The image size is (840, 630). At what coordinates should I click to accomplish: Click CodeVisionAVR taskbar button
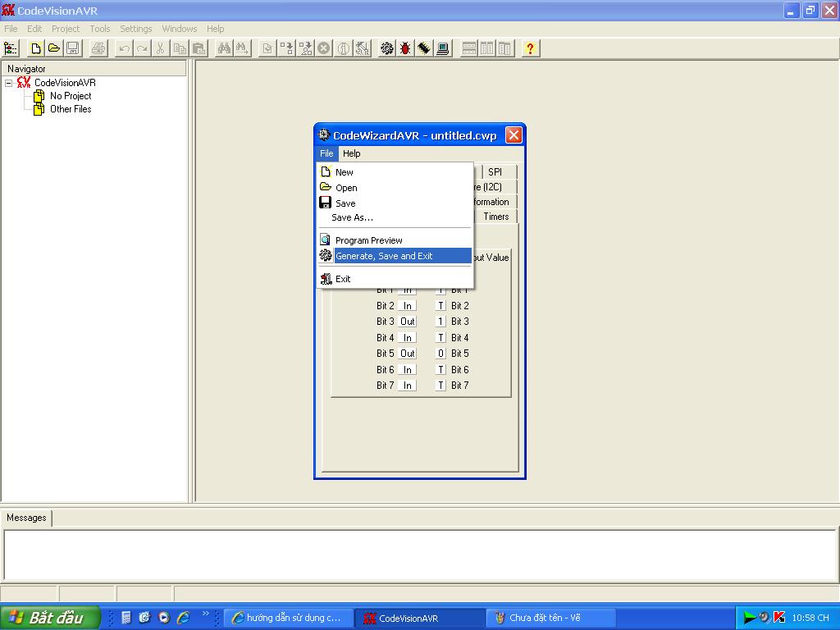click(420, 618)
